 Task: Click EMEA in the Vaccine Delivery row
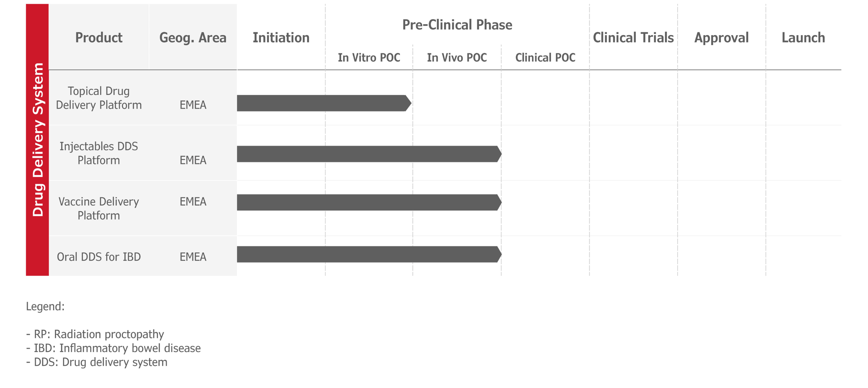193,202
